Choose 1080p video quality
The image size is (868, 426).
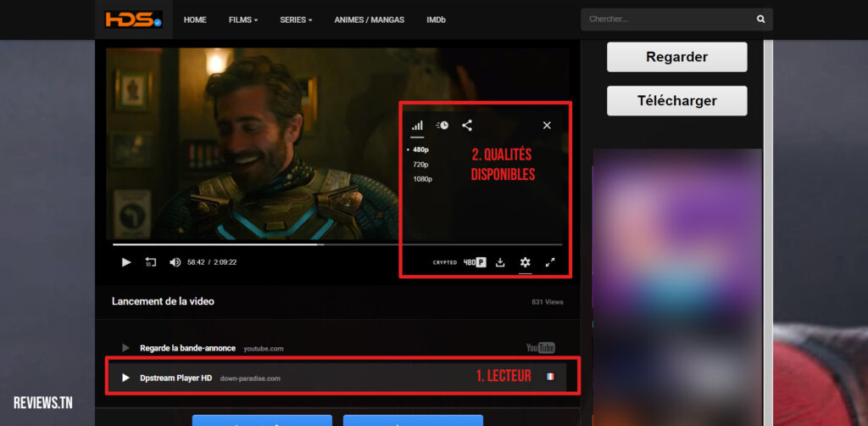point(422,179)
